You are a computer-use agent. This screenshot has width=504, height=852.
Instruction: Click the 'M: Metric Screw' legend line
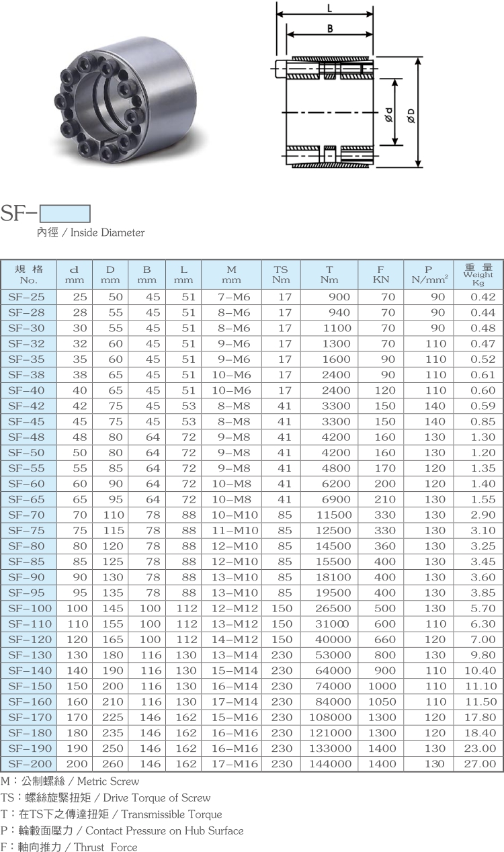71,781
